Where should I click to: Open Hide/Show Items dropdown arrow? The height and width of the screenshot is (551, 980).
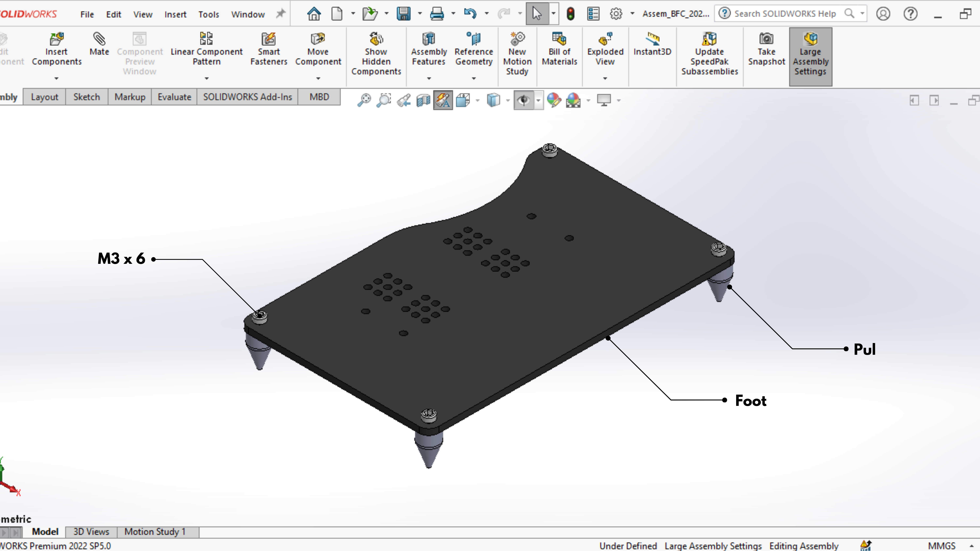pyautogui.click(x=538, y=100)
